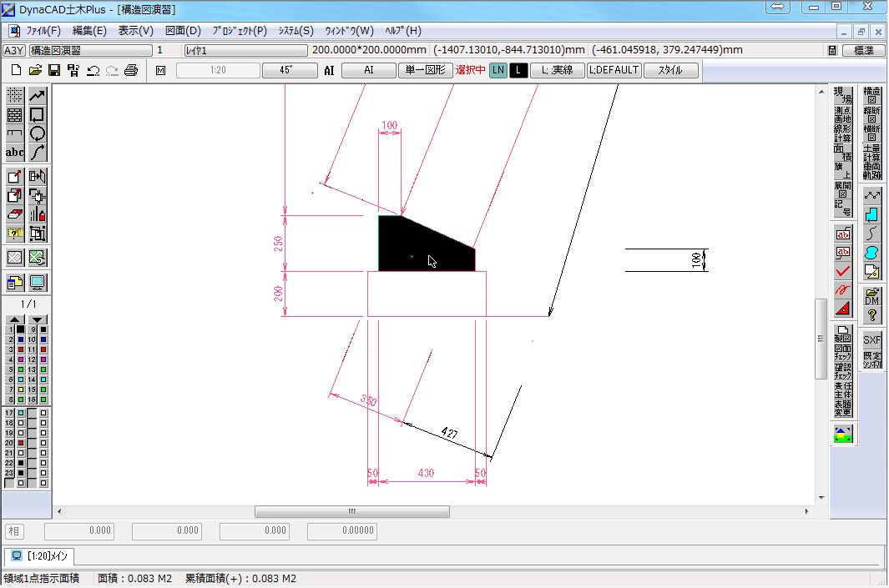Save the drawing with the floppy icon
Viewport: 889px width, 588px height.
(x=54, y=70)
